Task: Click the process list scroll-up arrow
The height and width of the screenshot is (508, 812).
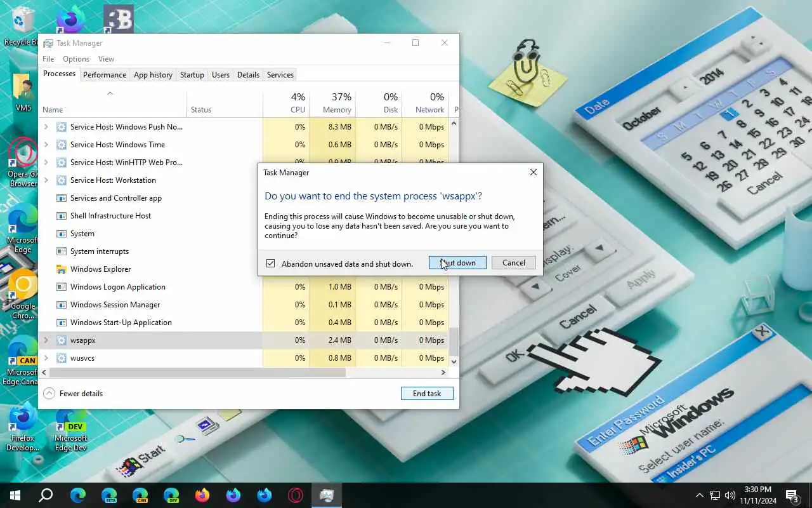Action: coord(454,123)
